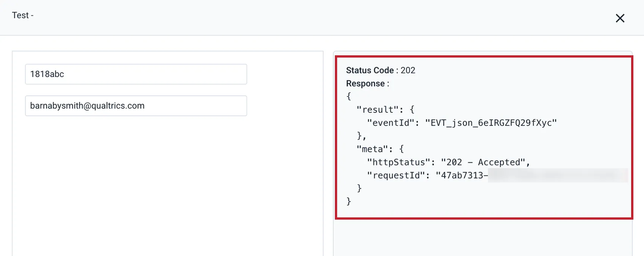Close the Test dialog with the X

(x=620, y=18)
